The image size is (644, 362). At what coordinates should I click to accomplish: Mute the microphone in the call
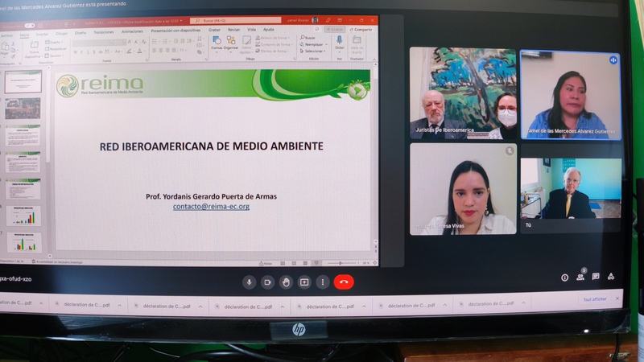[249, 282]
